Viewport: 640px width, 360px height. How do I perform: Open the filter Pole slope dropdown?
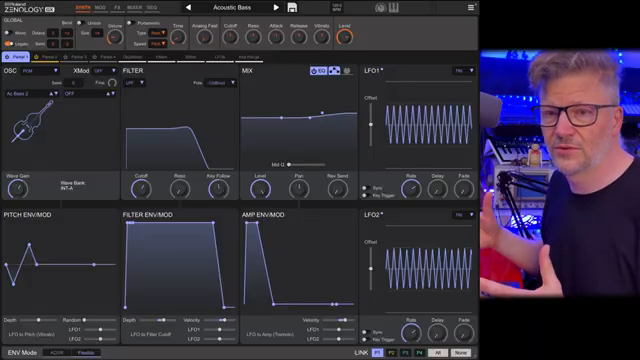[220, 83]
